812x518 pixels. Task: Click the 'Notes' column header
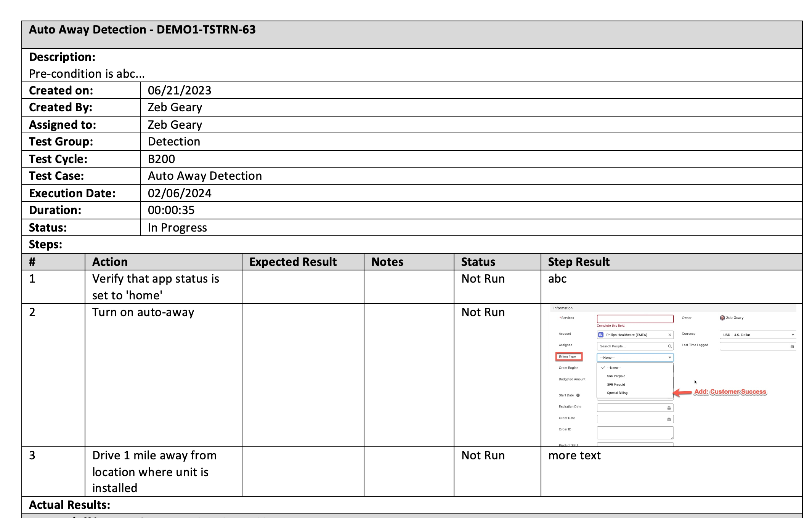point(387,262)
